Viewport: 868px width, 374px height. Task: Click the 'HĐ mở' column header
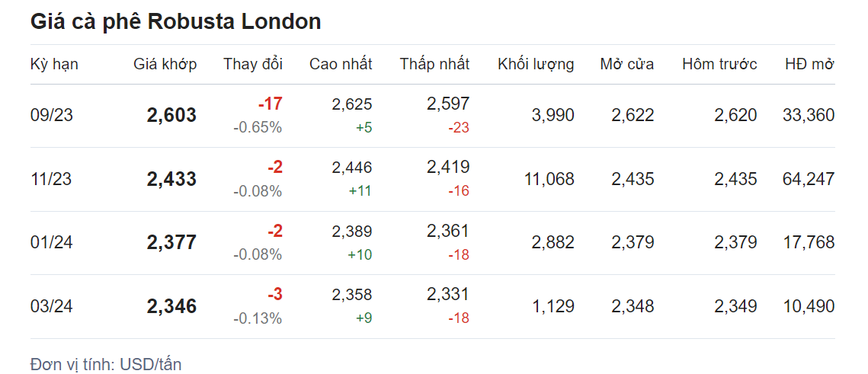pos(809,64)
